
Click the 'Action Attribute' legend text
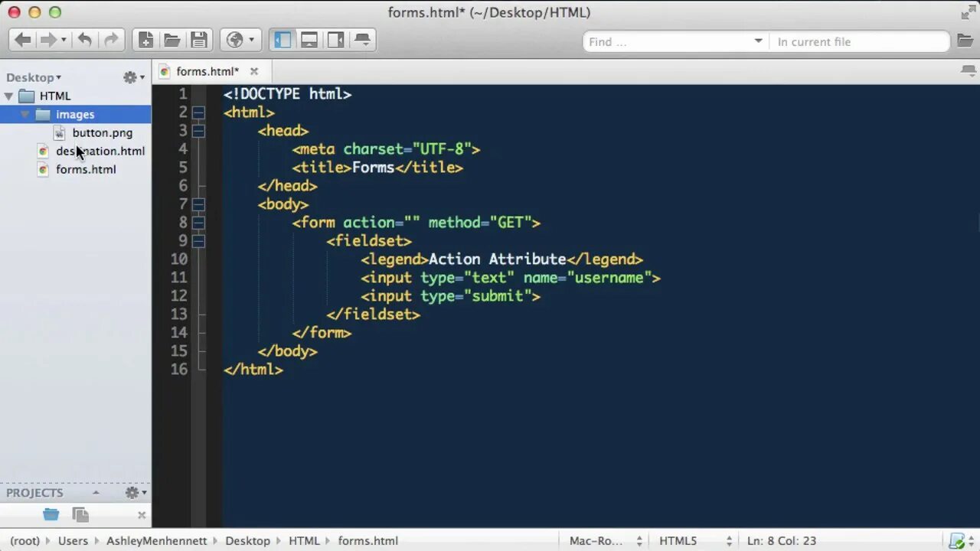click(497, 259)
